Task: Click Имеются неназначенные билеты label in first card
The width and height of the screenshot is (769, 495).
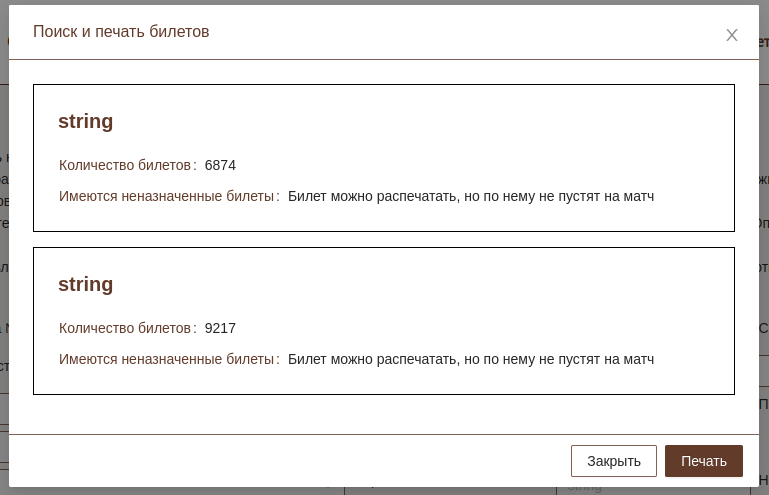Action: tap(166, 196)
